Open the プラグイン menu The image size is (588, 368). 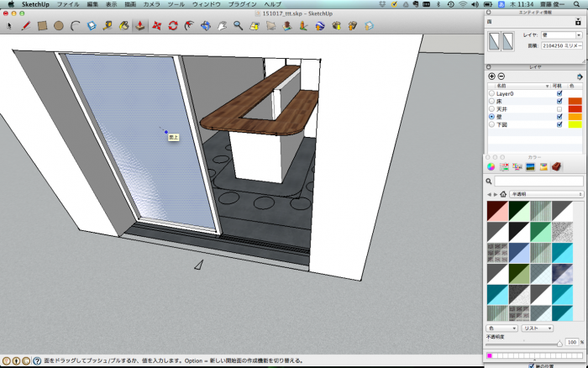point(242,4)
